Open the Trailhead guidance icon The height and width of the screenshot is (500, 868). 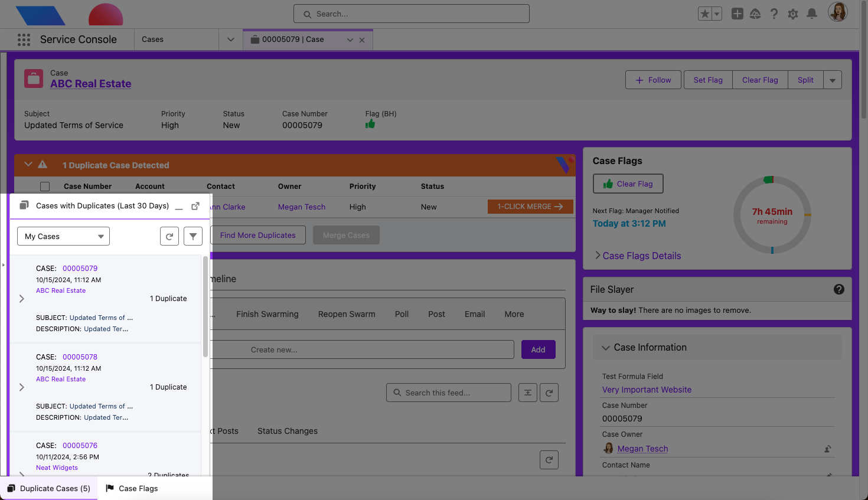(x=755, y=14)
